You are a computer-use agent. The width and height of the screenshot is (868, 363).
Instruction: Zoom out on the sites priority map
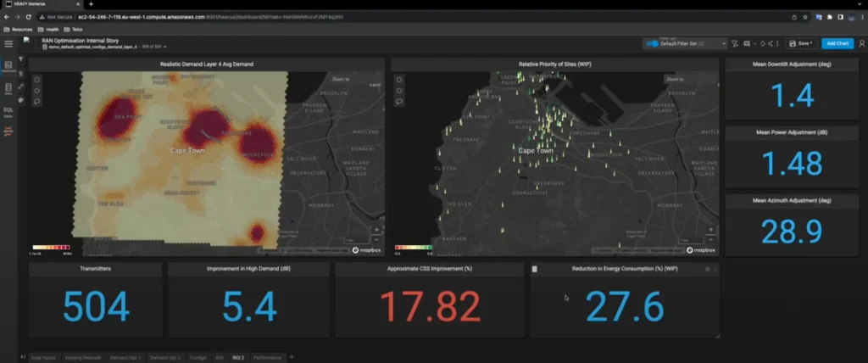pos(711,239)
